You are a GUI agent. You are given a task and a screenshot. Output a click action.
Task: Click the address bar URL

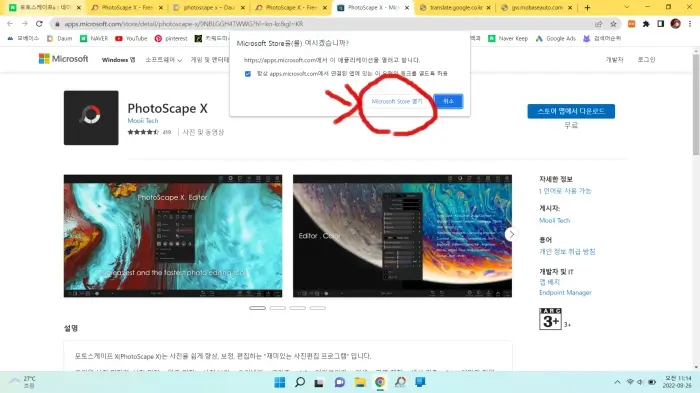tap(183, 24)
